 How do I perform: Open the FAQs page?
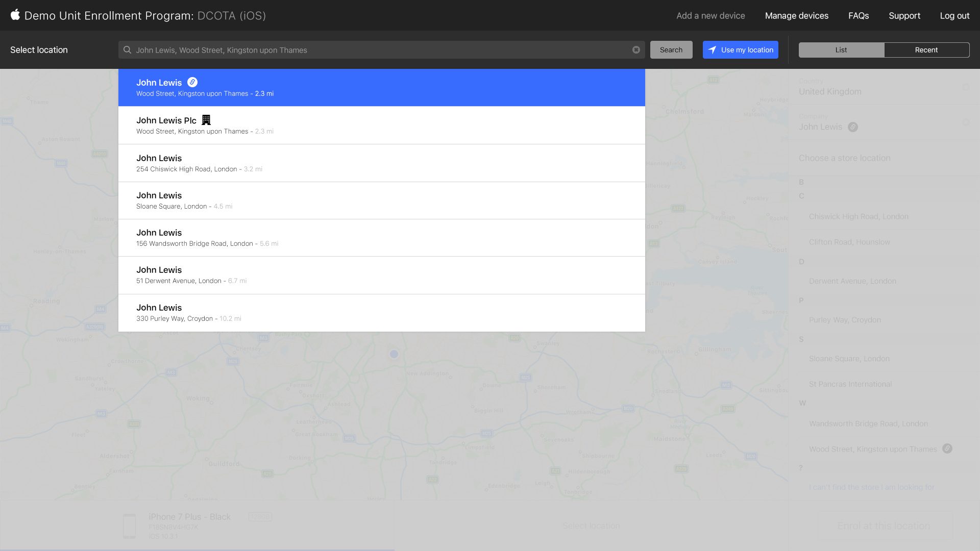coord(859,16)
